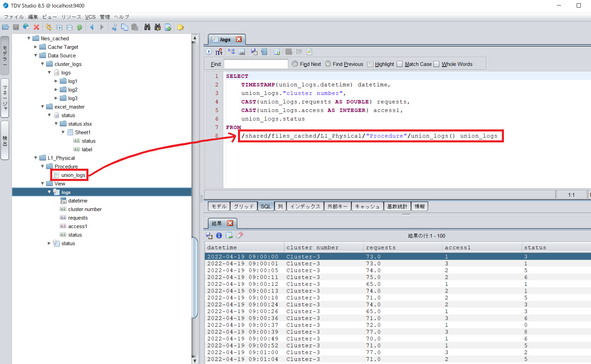Select the row with datetime 09:00:49

[398, 338]
